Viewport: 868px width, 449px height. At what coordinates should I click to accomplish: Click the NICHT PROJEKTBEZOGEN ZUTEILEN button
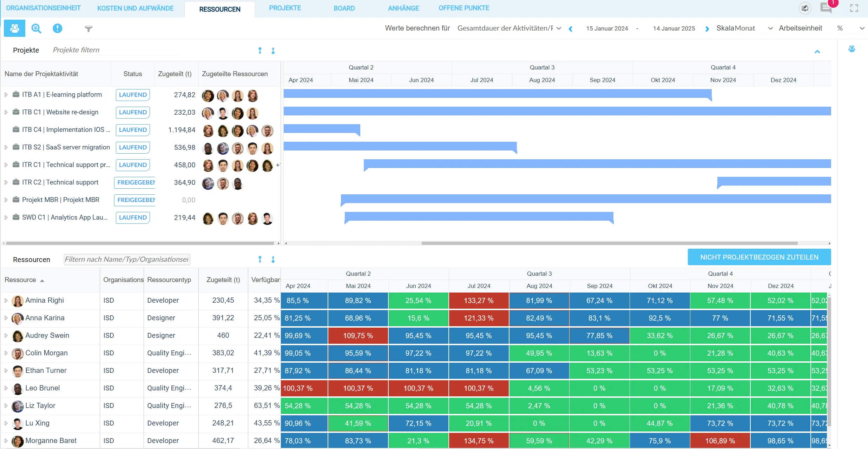pos(759,257)
